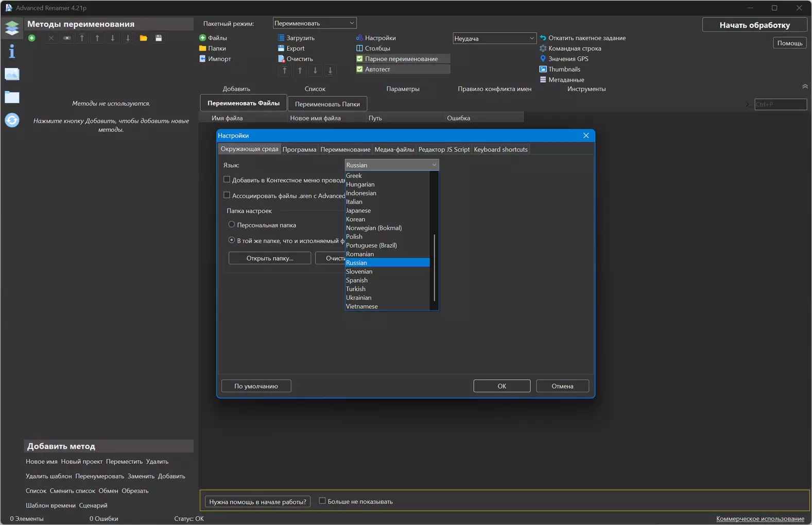Open Столбцы column settings
Screen dimensions: 812x525
click(x=373, y=48)
